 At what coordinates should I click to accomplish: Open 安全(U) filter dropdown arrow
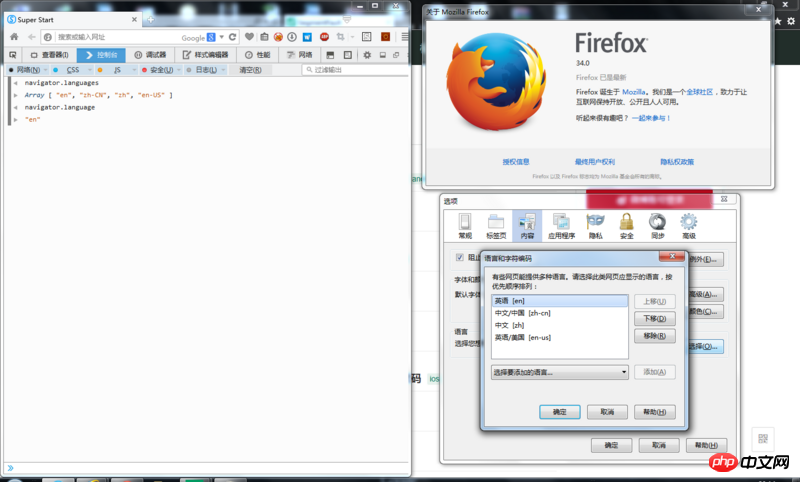pyautogui.click(x=179, y=70)
